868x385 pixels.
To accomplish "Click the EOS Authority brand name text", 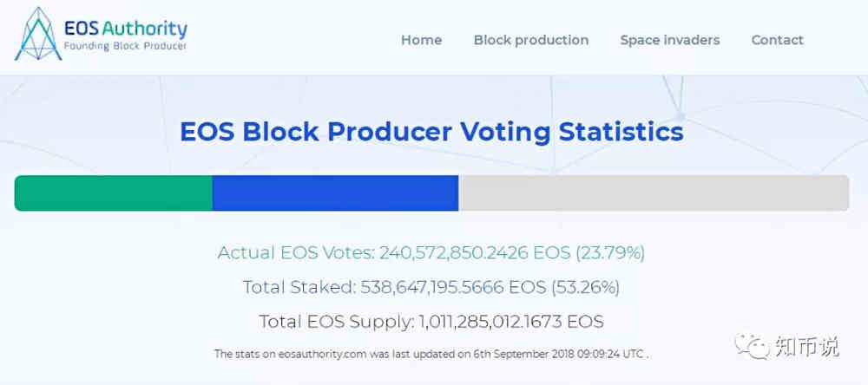I will coord(126,28).
